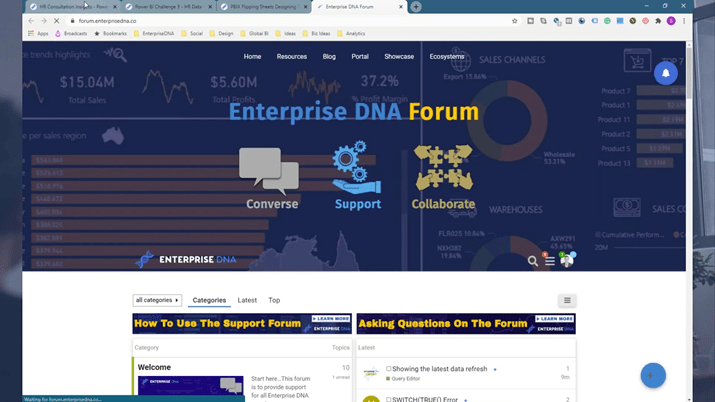Open the Portal nav link
The width and height of the screenshot is (715, 402).
click(x=360, y=57)
